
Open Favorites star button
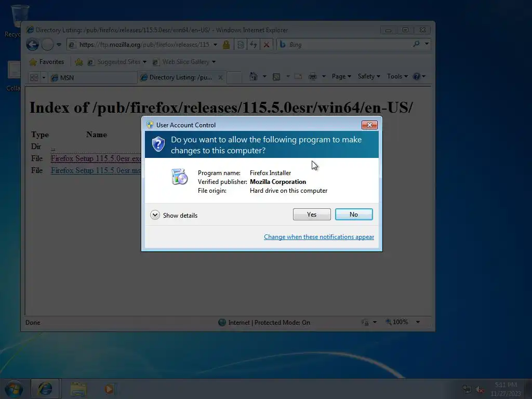point(47,62)
